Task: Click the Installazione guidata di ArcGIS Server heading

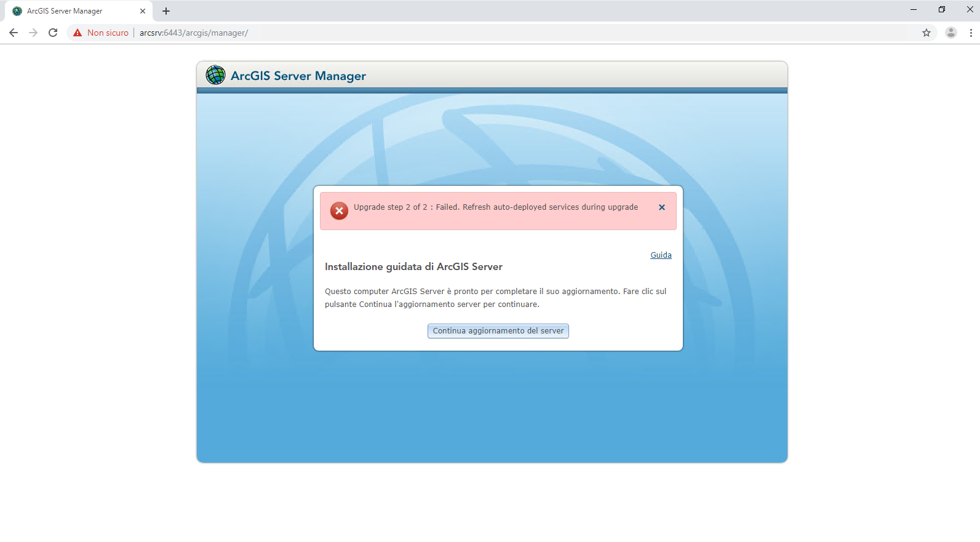Action: click(x=413, y=266)
